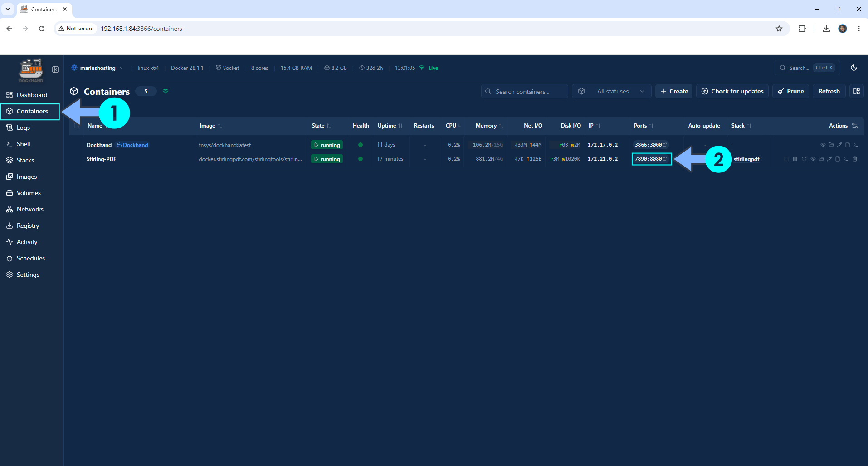Open column settings icon beside Actions
868x466 pixels.
point(855,126)
